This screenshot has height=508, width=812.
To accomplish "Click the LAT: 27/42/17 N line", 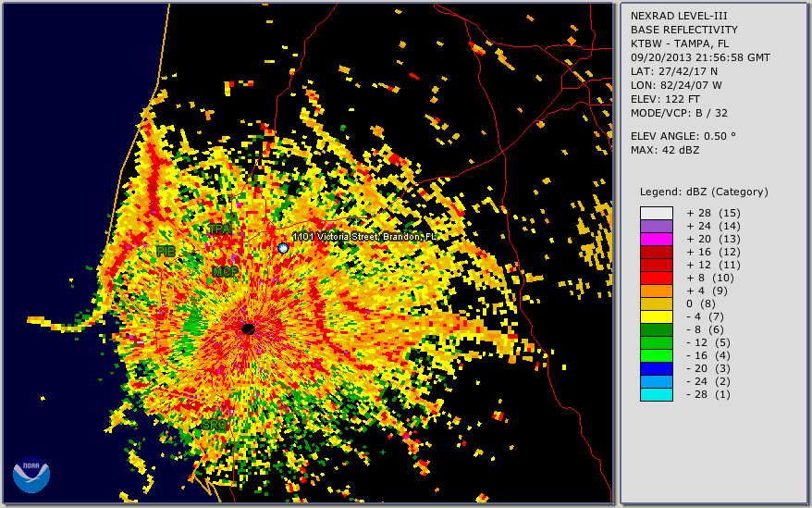I will 673,71.
